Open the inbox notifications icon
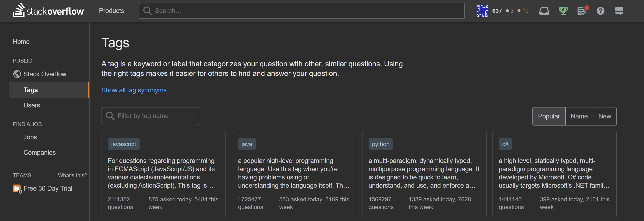The image size is (644, 221). [x=544, y=11]
